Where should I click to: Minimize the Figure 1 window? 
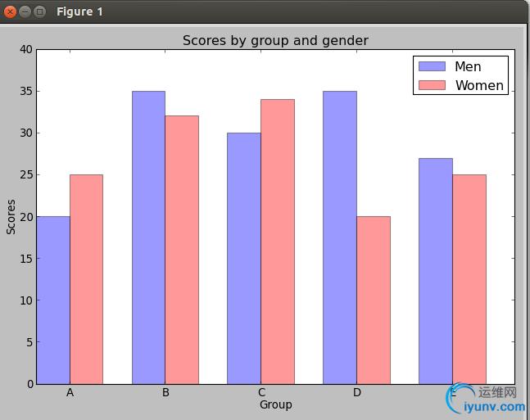(25, 11)
